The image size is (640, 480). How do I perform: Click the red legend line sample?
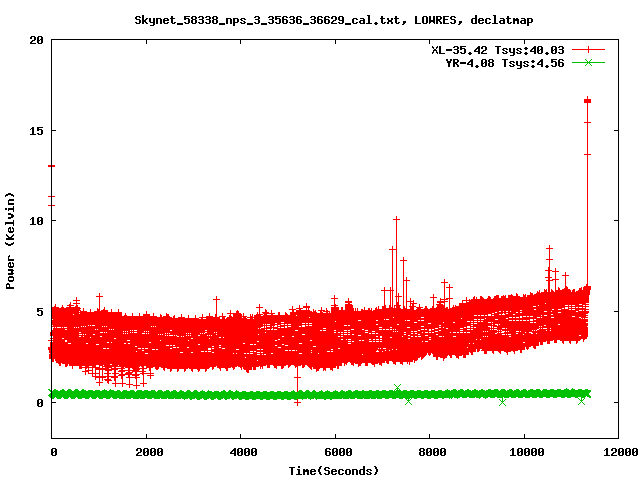[x=588, y=50]
